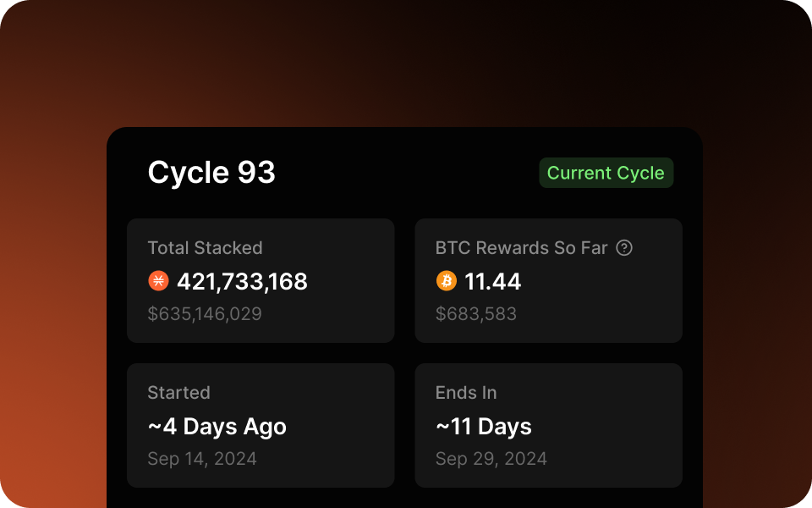Open the Total Stacked card
The image size is (812, 508).
click(261, 280)
